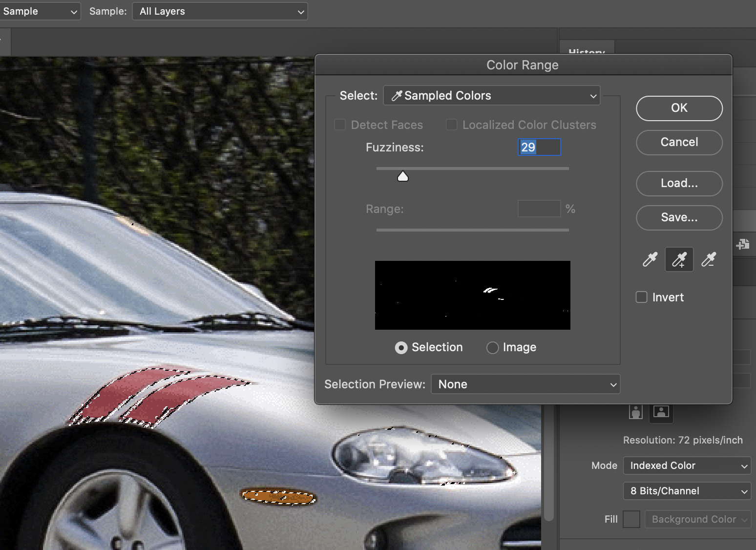The width and height of the screenshot is (756, 550).
Task: Open the Selection Preview dropdown
Action: (525, 384)
